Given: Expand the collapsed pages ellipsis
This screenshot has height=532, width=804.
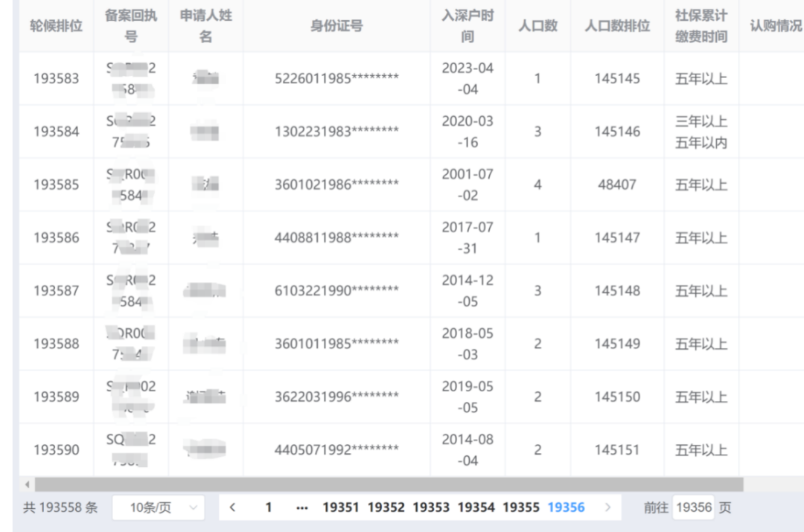Looking at the screenshot, I should [302, 507].
